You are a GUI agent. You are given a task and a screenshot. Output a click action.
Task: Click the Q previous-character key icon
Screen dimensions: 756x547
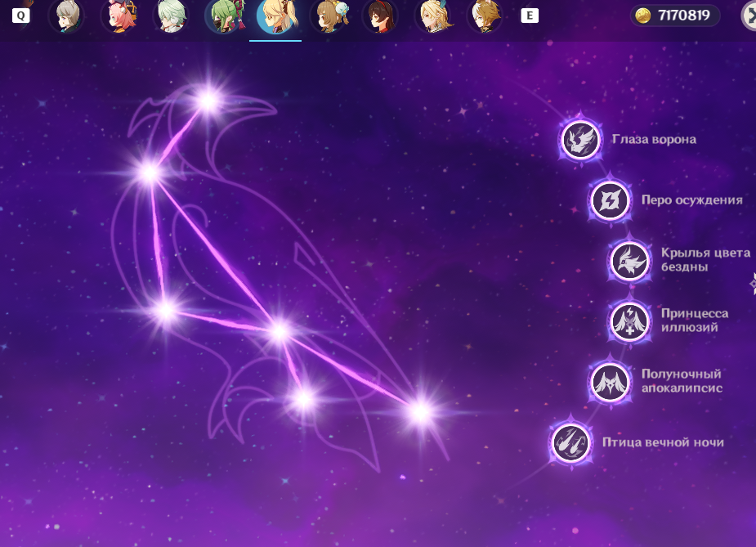(x=20, y=16)
